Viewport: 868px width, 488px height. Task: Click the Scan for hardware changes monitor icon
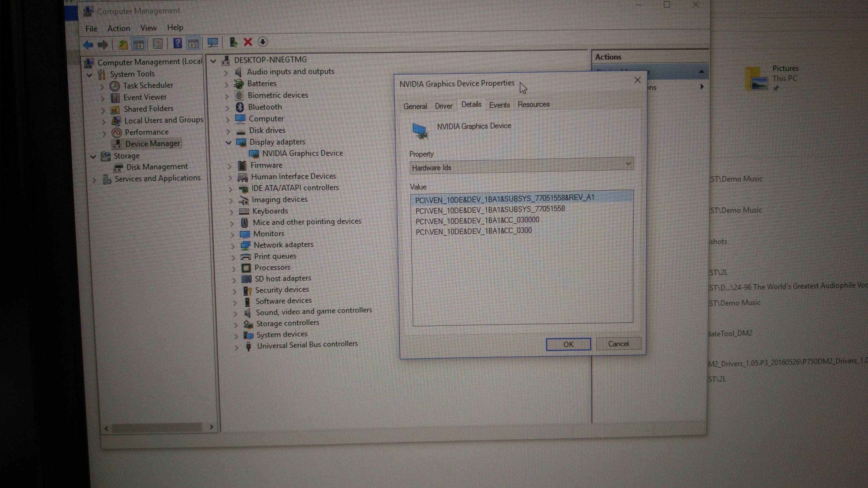point(213,43)
